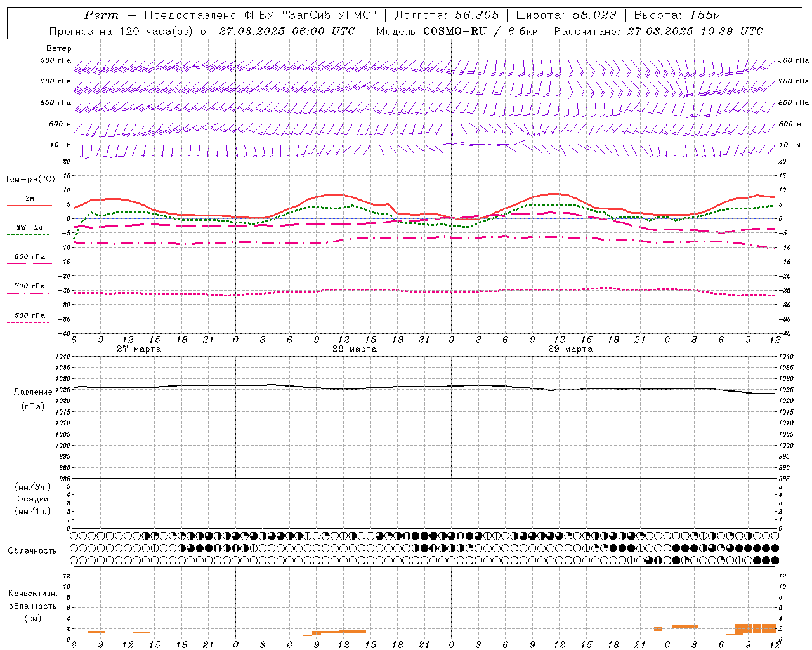The height and width of the screenshot is (650, 812).
Task: Click the "(мм/1ч.)" precipitation unit label
Action: (33, 511)
